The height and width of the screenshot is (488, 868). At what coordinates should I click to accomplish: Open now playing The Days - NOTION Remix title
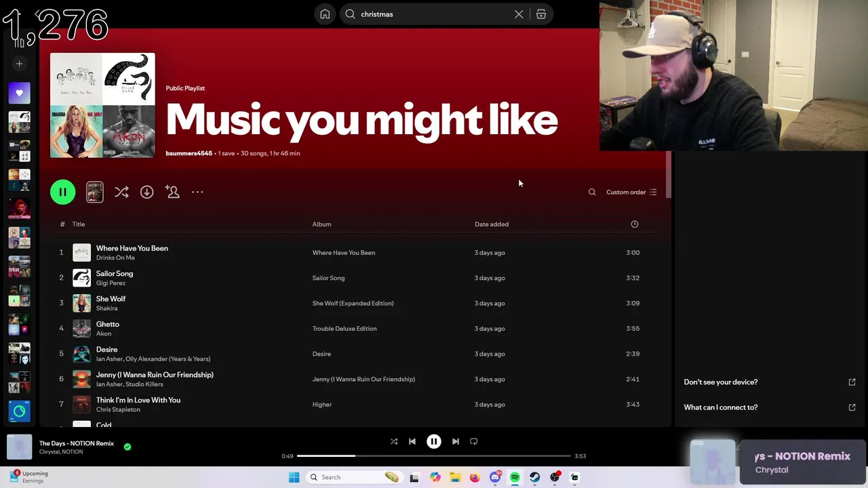tap(77, 443)
